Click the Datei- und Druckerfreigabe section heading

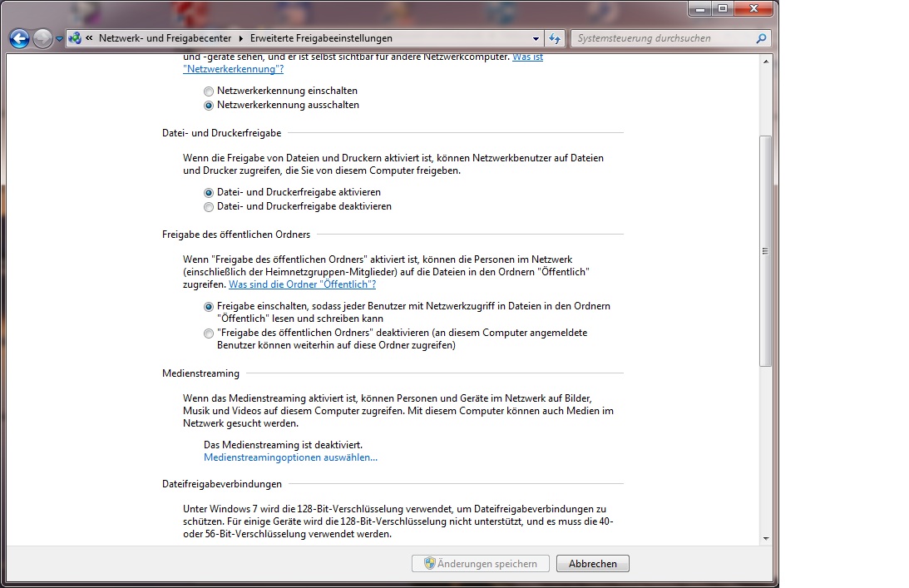tap(221, 133)
